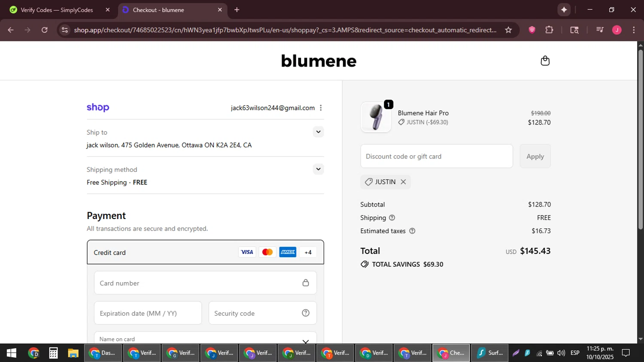The image size is (644, 362).
Task: Open the shopping bag cart icon
Action: pos(545,61)
